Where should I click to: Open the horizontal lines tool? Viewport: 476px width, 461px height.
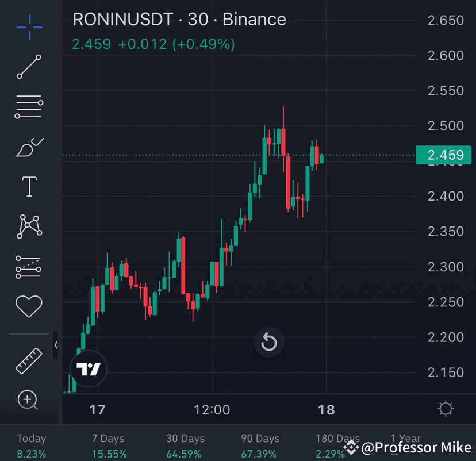(29, 106)
